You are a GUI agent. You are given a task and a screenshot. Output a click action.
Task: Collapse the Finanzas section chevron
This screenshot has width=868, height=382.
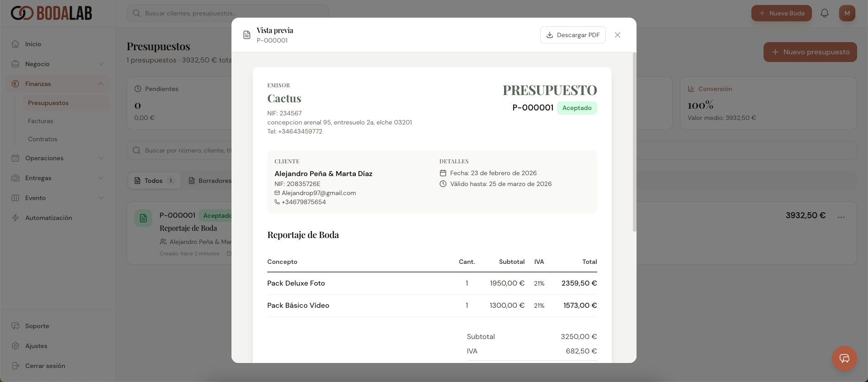click(101, 84)
